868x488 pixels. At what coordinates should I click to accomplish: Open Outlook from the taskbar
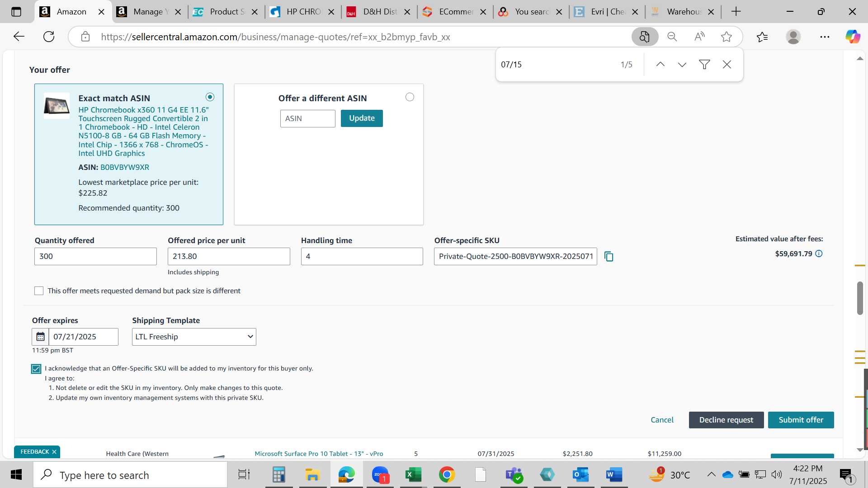coord(580,475)
